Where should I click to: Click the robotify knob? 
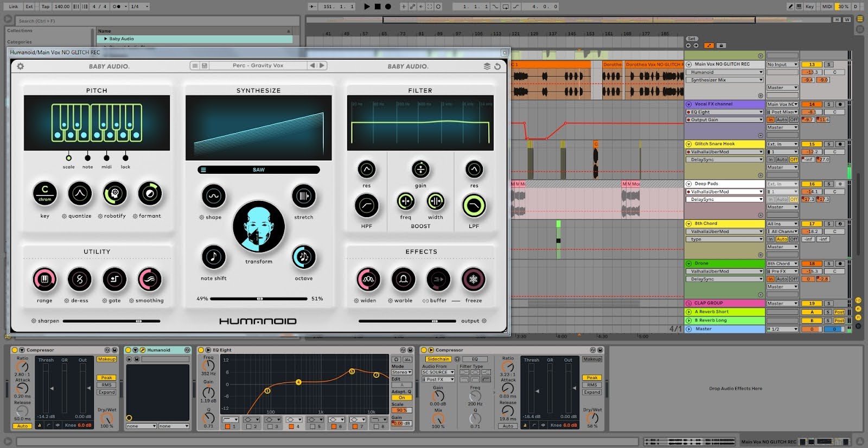[115, 194]
